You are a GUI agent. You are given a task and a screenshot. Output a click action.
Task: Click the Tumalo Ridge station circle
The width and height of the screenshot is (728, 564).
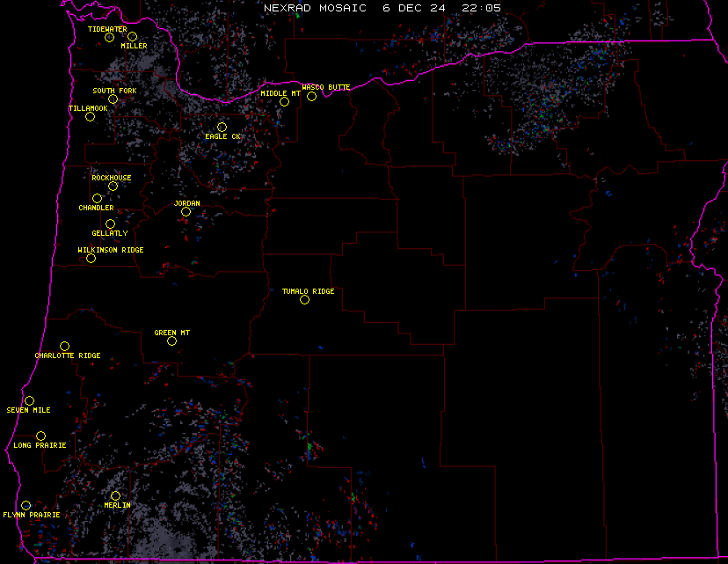click(x=304, y=299)
